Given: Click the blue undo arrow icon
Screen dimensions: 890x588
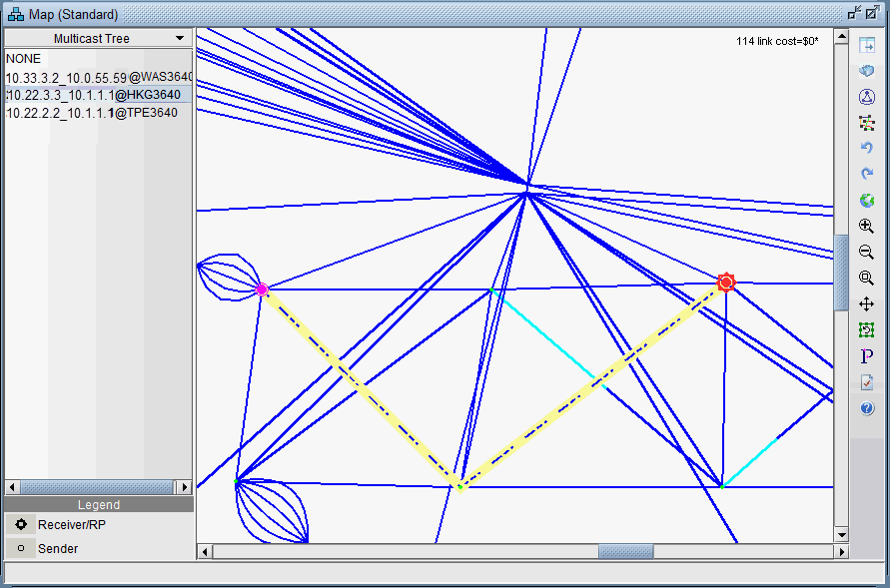Looking at the screenshot, I should (x=866, y=148).
